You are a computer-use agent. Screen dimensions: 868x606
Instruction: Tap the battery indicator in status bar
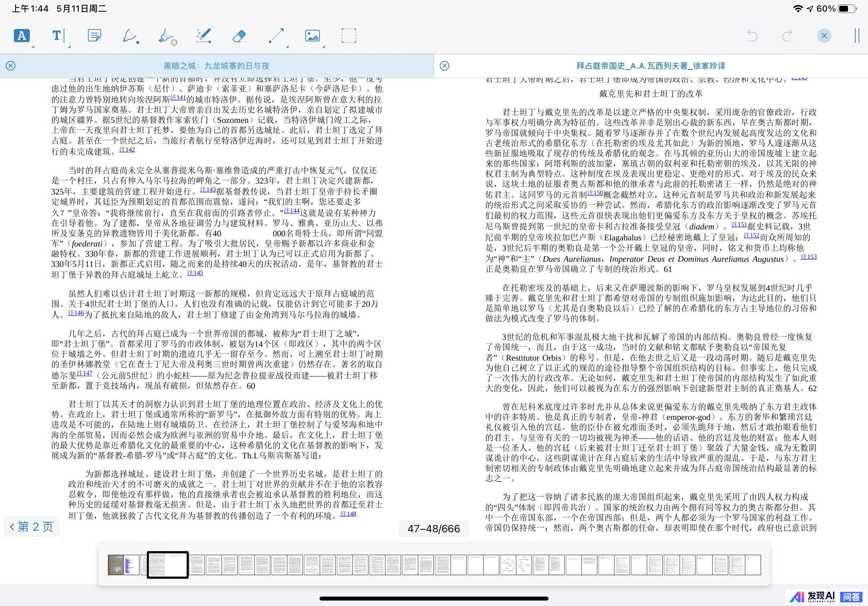(x=847, y=9)
